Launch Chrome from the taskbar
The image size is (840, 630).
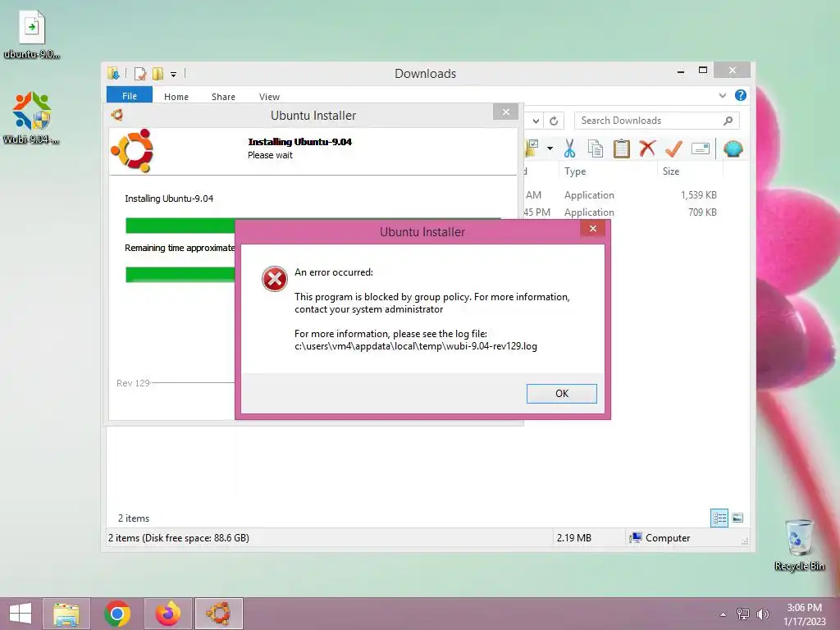(x=116, y=614)
